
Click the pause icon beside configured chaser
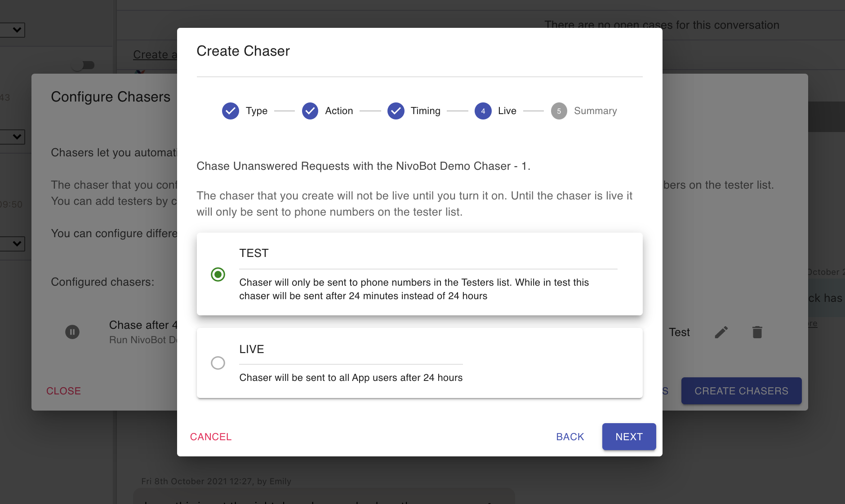(x=72, y=332)
